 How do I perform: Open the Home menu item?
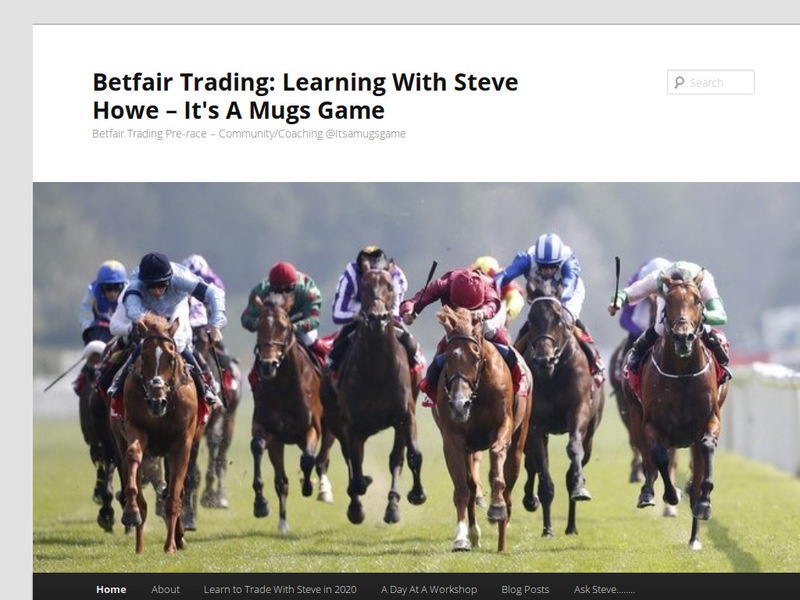coord(111,589)
